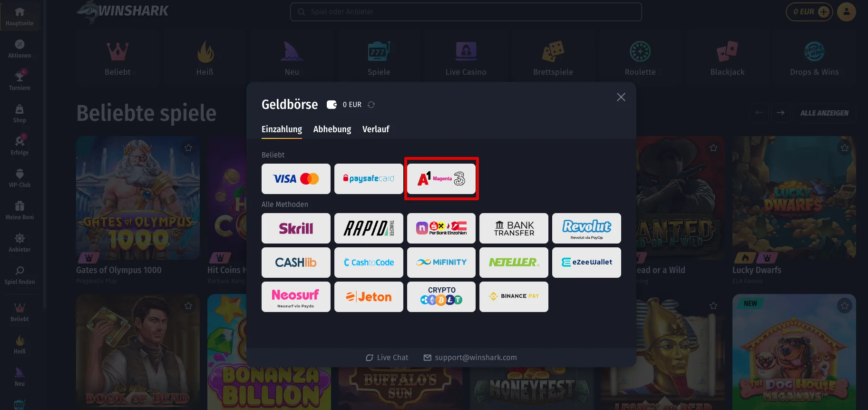Favorite Gates of Olympus 1000 star
Image resolution: width=868 pixels, height=410 pixels.
(x=188, y=148)
